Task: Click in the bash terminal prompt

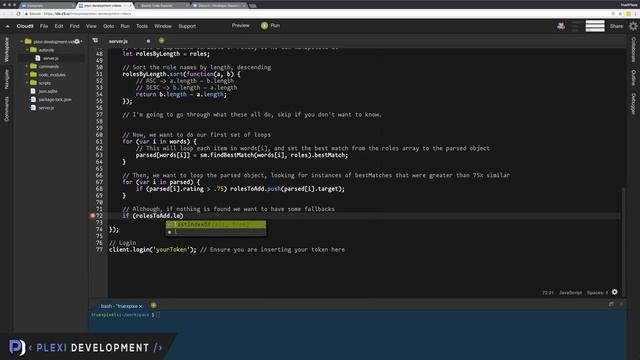Action: pos(158,315)
